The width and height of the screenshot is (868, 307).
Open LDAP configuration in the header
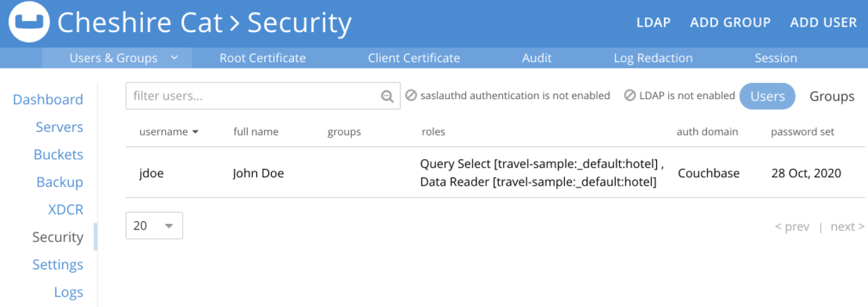tap(653, 22)
